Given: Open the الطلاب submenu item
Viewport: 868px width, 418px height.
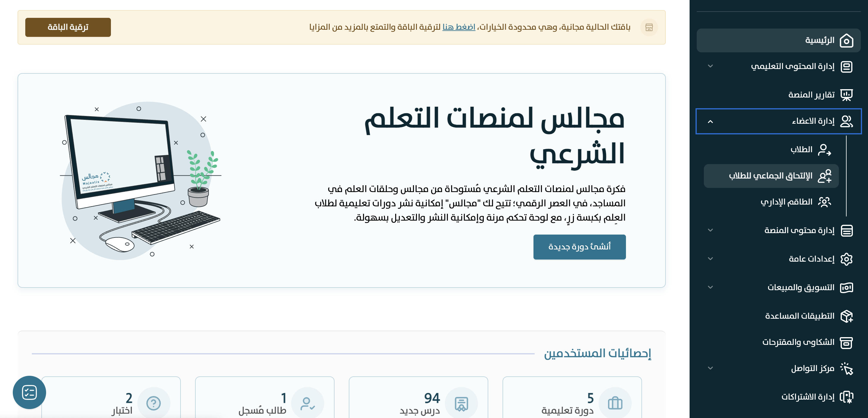Looking at the screenshot, I should click(x=801, y=150).
